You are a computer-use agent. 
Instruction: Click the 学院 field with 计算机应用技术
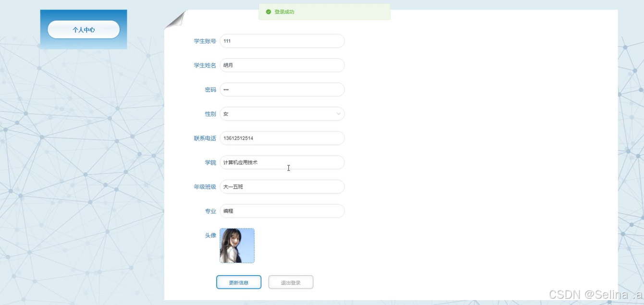(282, 162)
